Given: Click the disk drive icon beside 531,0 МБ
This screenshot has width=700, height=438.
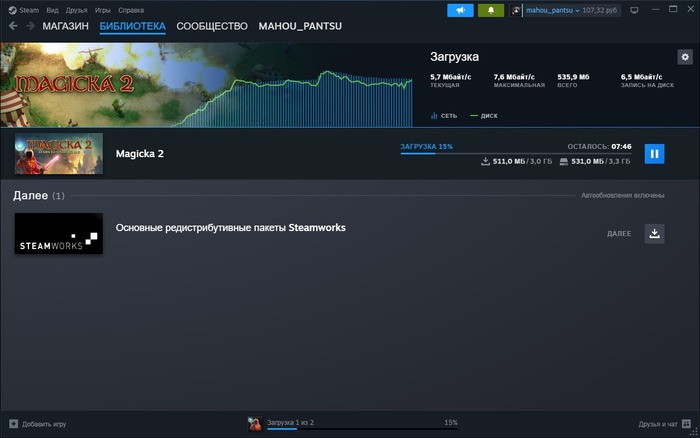Looking at the screenshot, I should point(564,161).
